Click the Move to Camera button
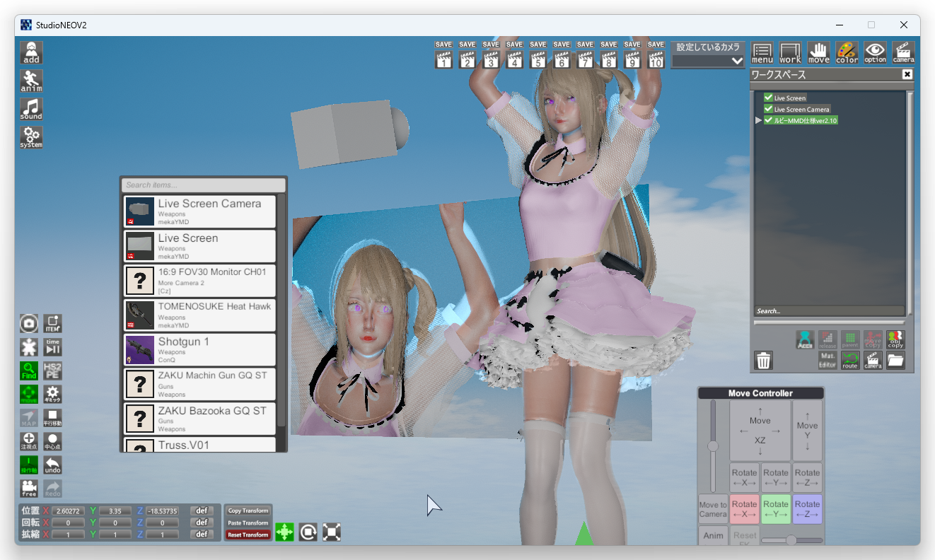Screen dimensions: 935x560 (x=713, y=509)
